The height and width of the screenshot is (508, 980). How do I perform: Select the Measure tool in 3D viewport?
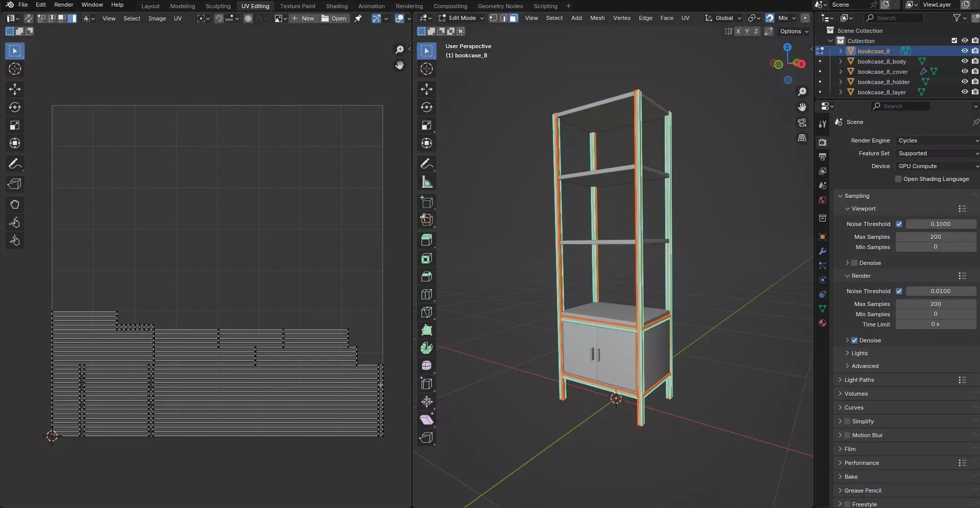426,182
